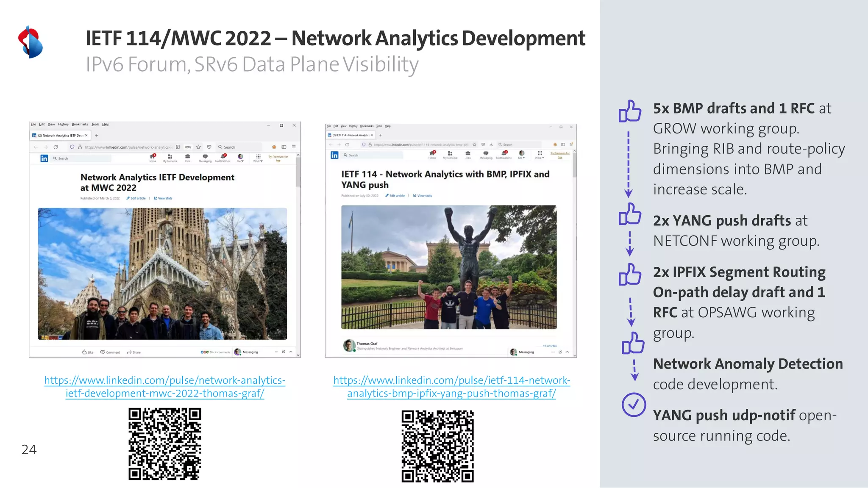This screenshot has width=868, height=488.
Task: Open Notifications in right LinkedIn window
Action: tap(504, 155)
